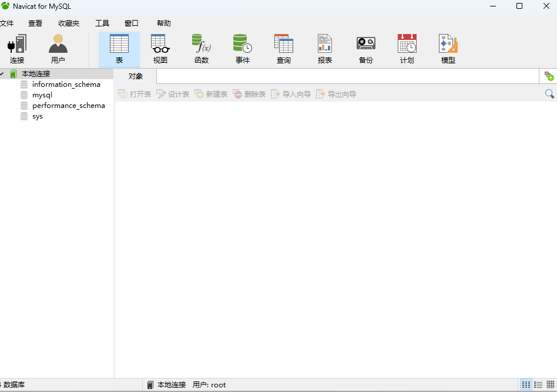Launch the 导入向导 import wizard
The height and width of the screenshot is (392, 557).
291,94
